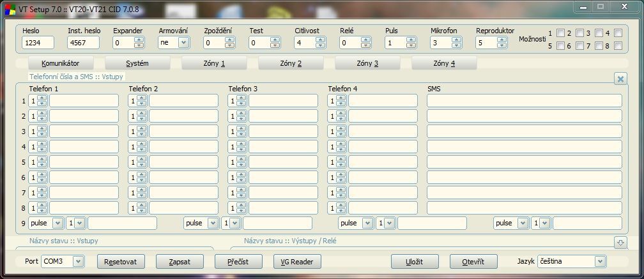This screenshot has width=644, height=279.
Task: Select the Systém tab
Action: click(137, 63)
